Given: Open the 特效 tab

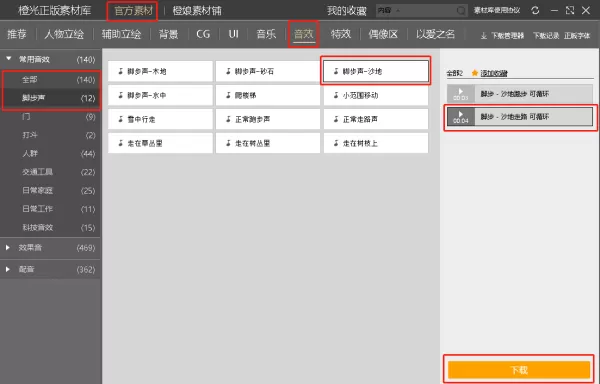Looking at the screenshot, I should pyautogui.click(x=341, y=34).
